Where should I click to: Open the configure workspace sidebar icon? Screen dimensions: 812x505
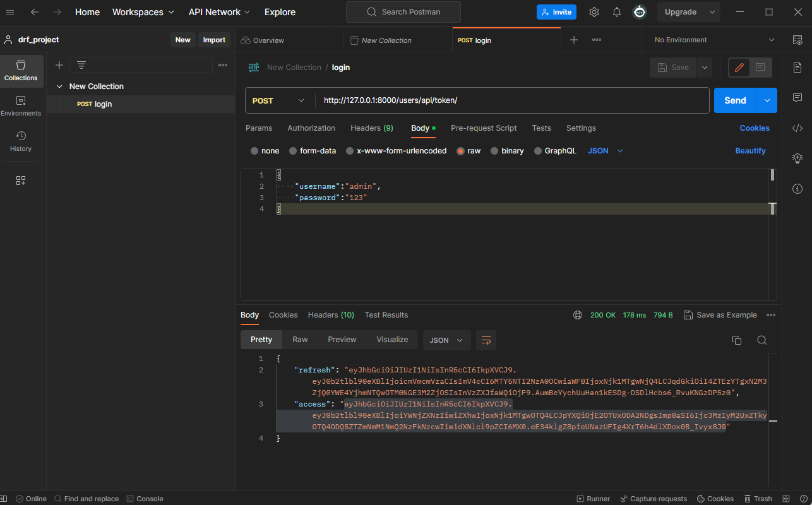pyautogui.click(x=21, y=181)
